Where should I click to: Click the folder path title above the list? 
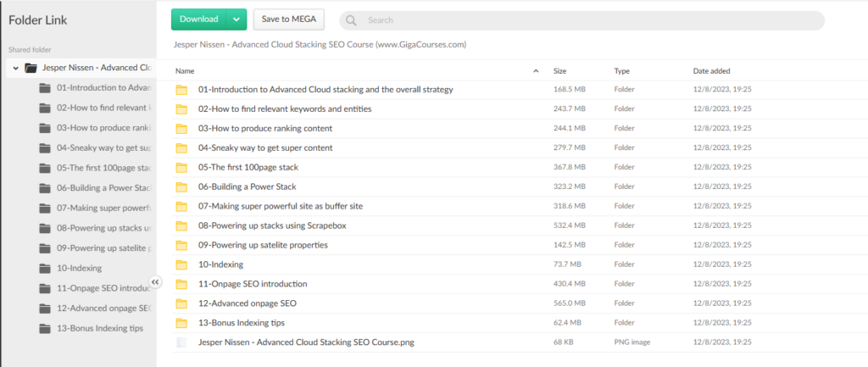pyautogui.click(x=320, y=44)
